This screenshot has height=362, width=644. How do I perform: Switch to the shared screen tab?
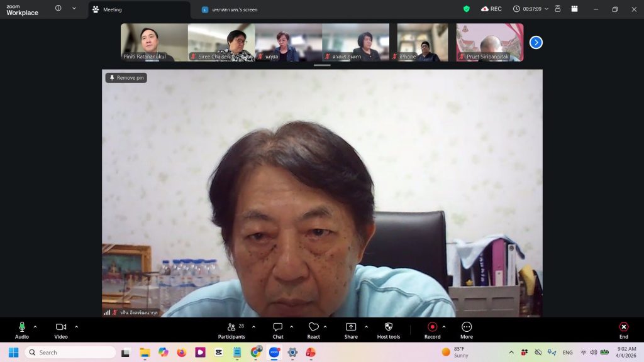click(233, 9)
